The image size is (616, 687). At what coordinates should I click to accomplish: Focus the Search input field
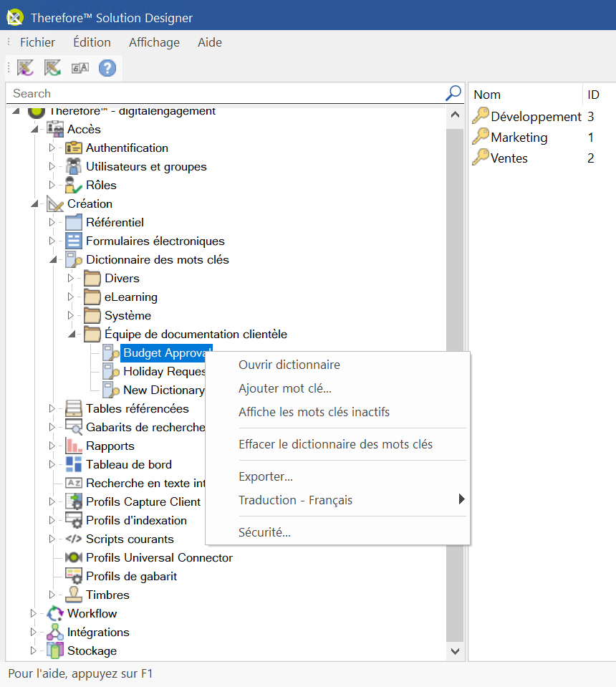pos(226,93)
